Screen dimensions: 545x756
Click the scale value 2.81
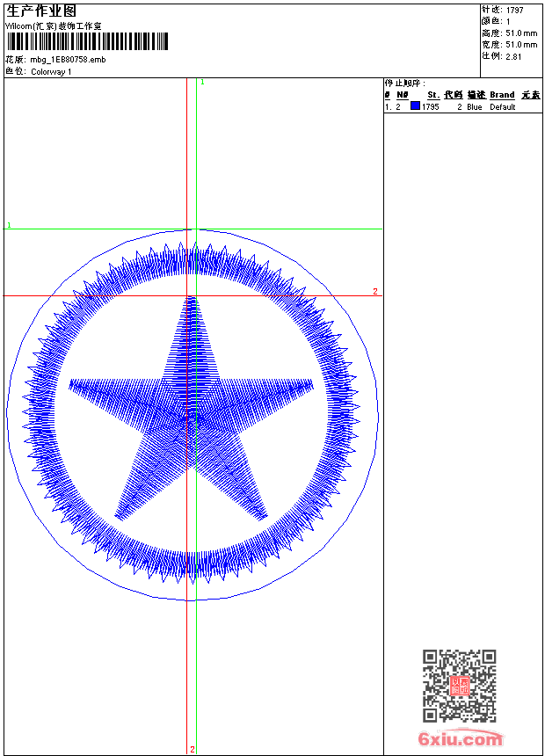click(x=513, y=55)
